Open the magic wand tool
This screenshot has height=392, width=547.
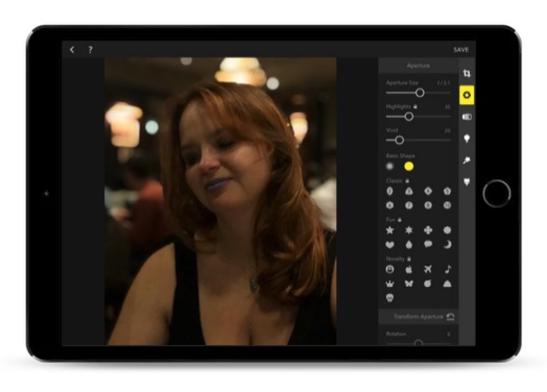(467, 161)
